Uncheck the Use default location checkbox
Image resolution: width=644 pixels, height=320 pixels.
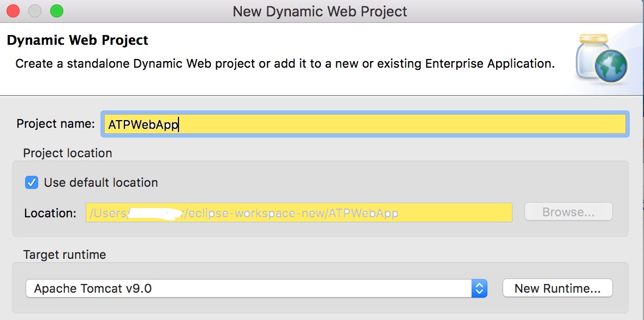32,182
